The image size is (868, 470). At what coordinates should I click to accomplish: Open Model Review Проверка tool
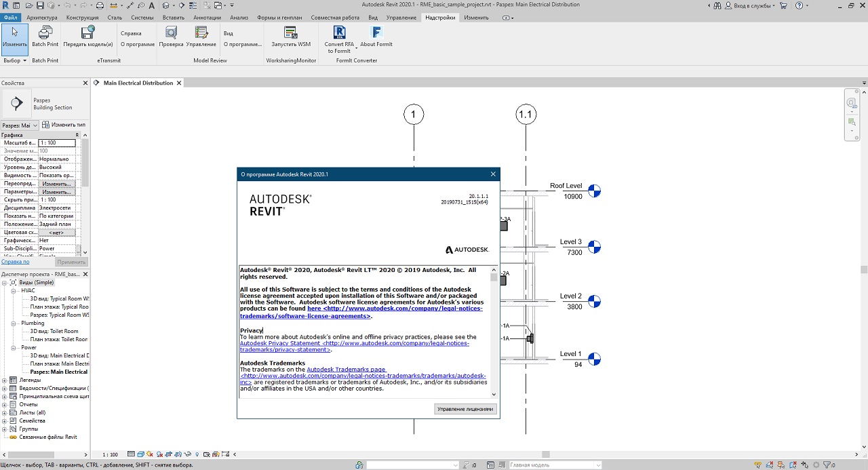point(171,33)
